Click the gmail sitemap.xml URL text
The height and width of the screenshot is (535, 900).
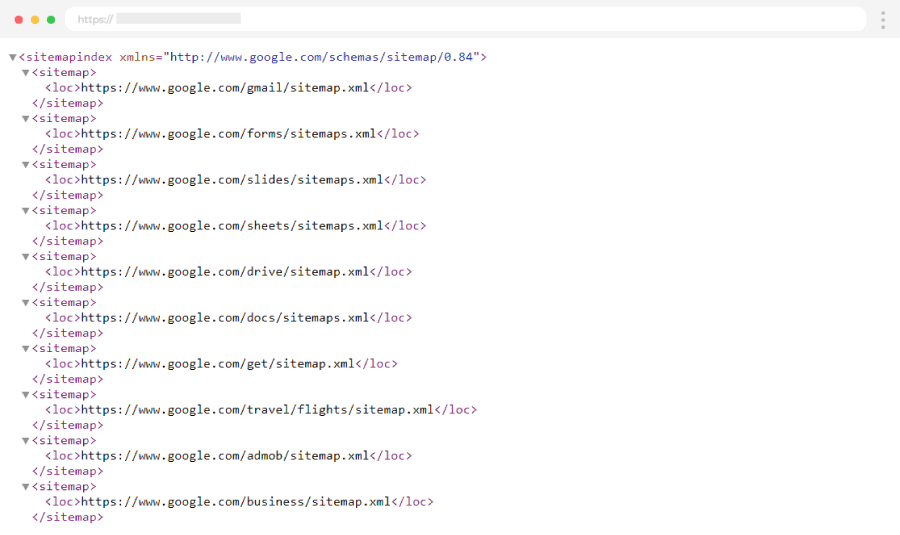click(x=225, y=88)
